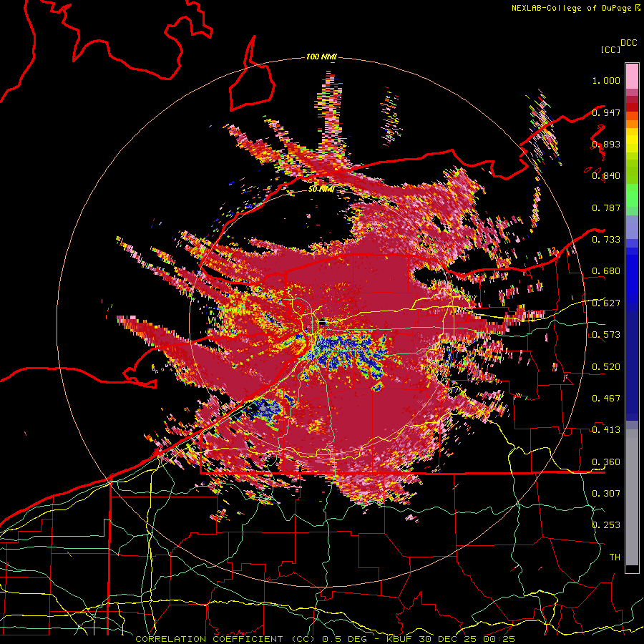Click the CORRELATION COEFFICIENT (CC) caption text
Image resolution: width=644 pixels, height=644 pixels.
coord(225,639)
